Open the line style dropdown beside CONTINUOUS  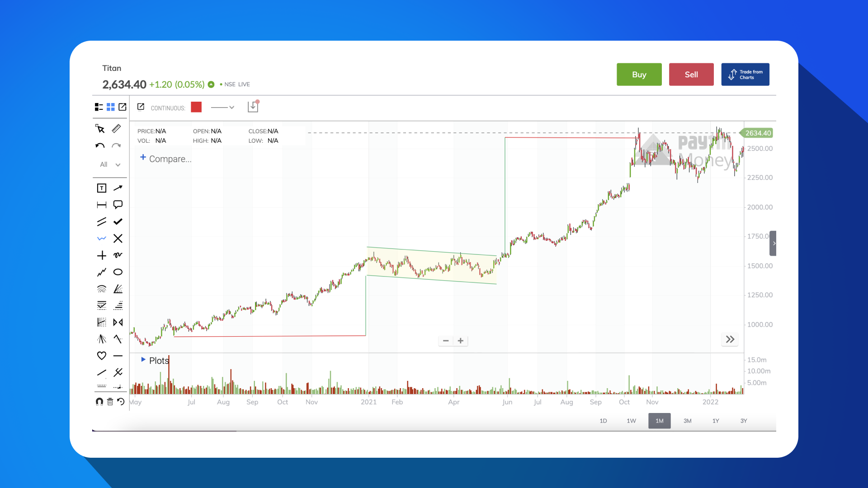(x=222, y=107)
